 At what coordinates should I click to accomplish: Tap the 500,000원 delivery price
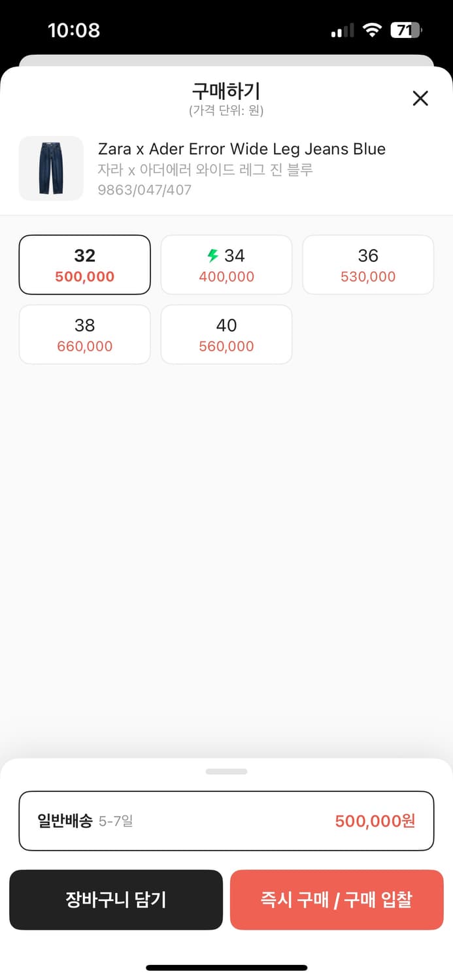tap(375, 821)
